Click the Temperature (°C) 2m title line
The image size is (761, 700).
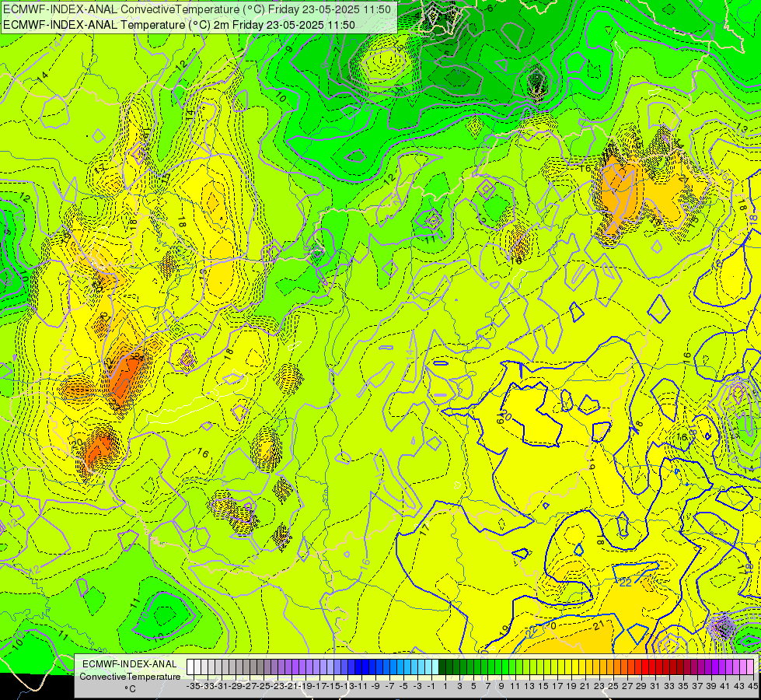click(x=179, y=25)
